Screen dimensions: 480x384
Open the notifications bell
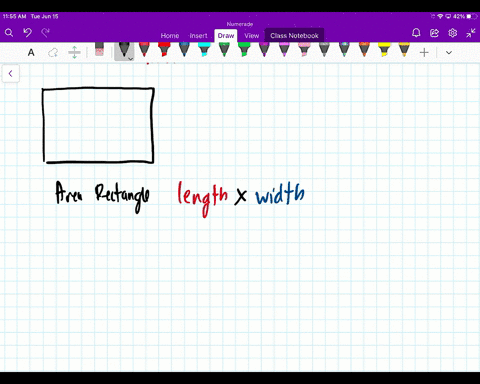click(x=416, y=33)
